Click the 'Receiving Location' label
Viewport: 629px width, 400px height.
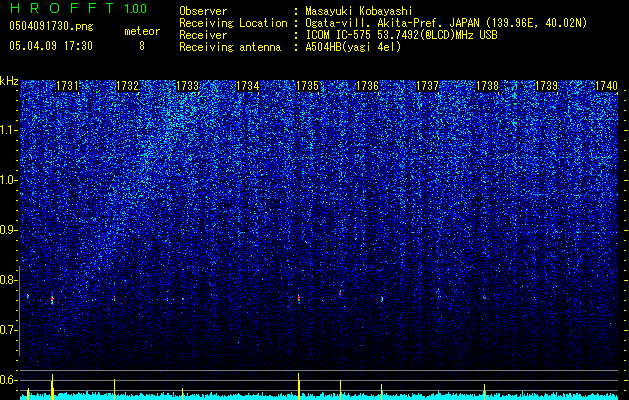pyautogui.click(x=233, y=23)
